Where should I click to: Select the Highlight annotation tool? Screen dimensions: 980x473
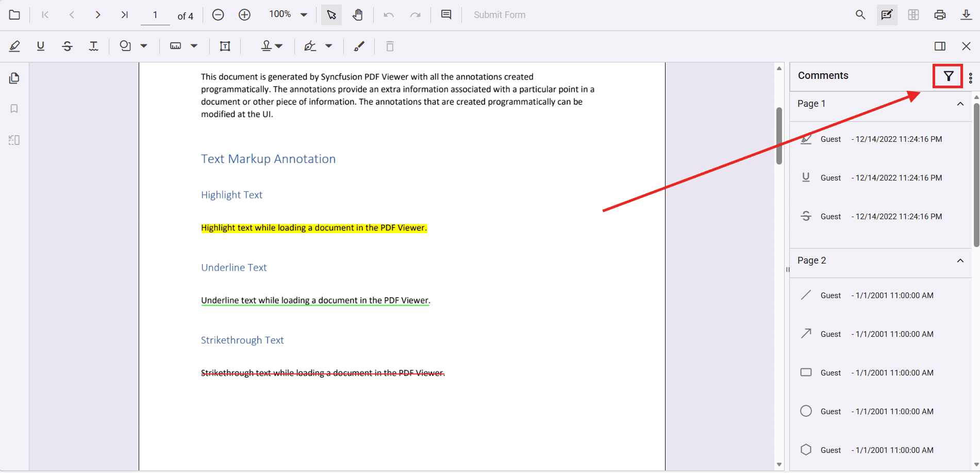(x=14, y=46)
